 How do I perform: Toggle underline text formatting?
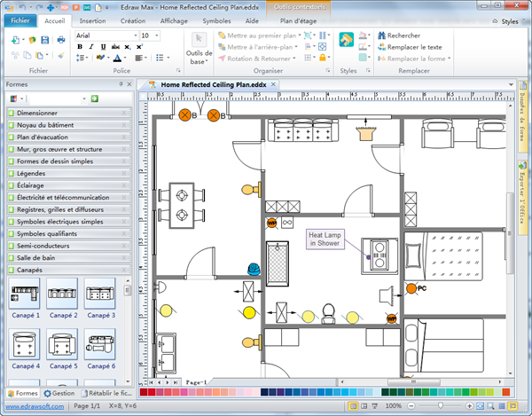(x=104, y=47)
